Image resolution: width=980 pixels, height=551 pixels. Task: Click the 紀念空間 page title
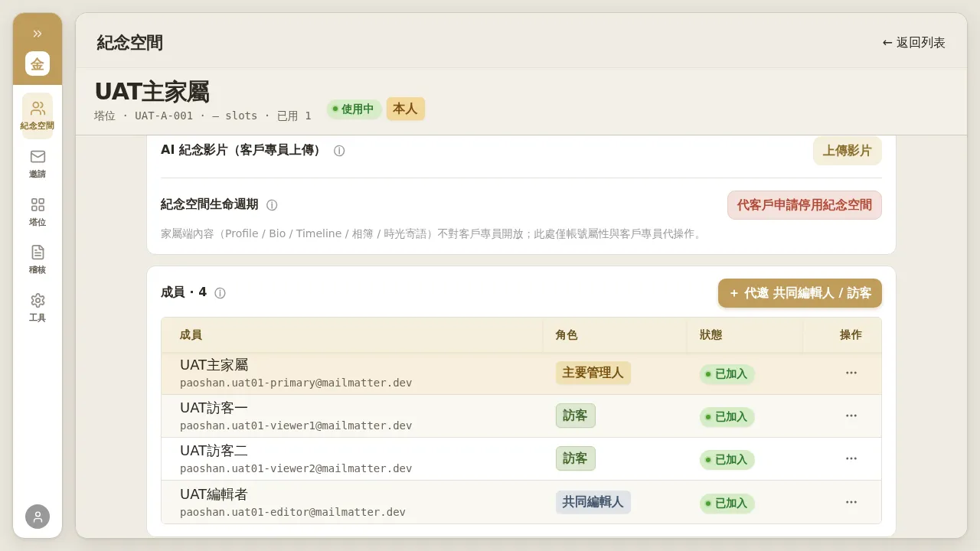pos(130,43)
